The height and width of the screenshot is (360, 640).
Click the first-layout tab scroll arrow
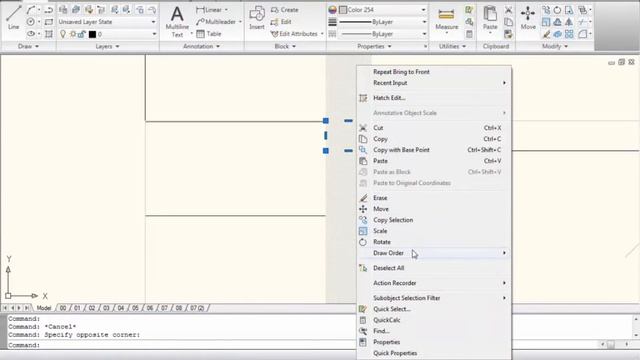(x=5, y=308)
